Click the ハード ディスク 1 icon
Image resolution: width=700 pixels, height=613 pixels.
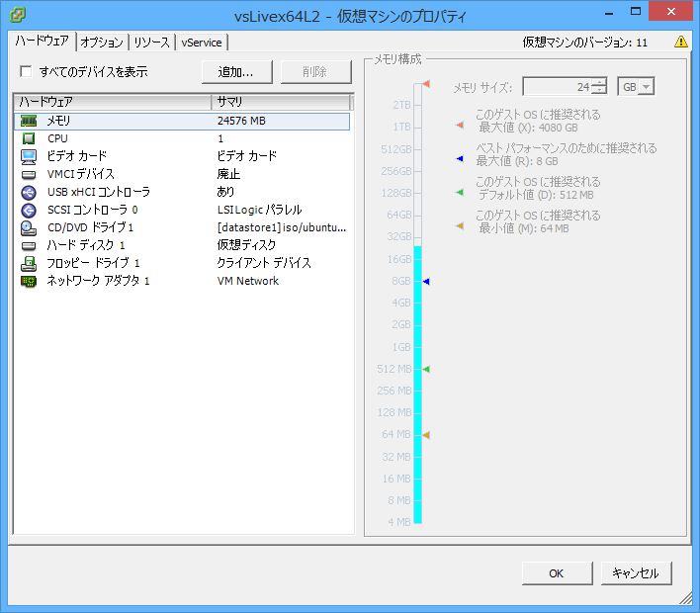29,245
